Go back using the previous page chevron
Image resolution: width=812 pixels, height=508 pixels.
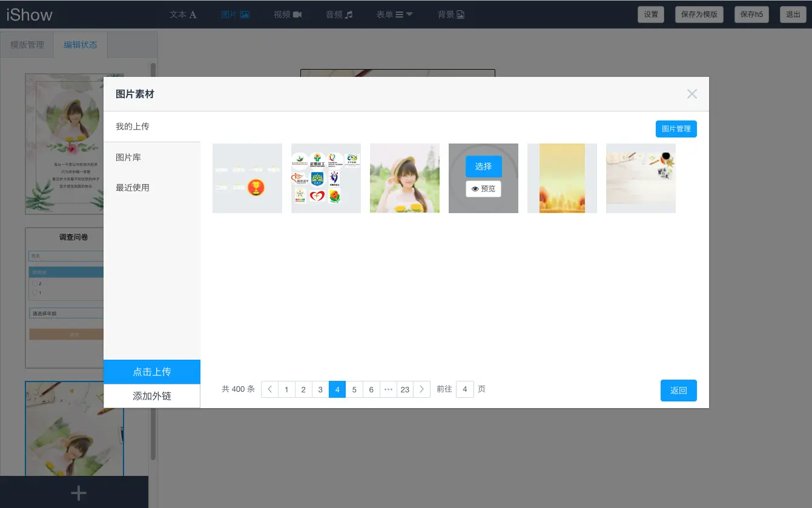[x=269, y=389]
